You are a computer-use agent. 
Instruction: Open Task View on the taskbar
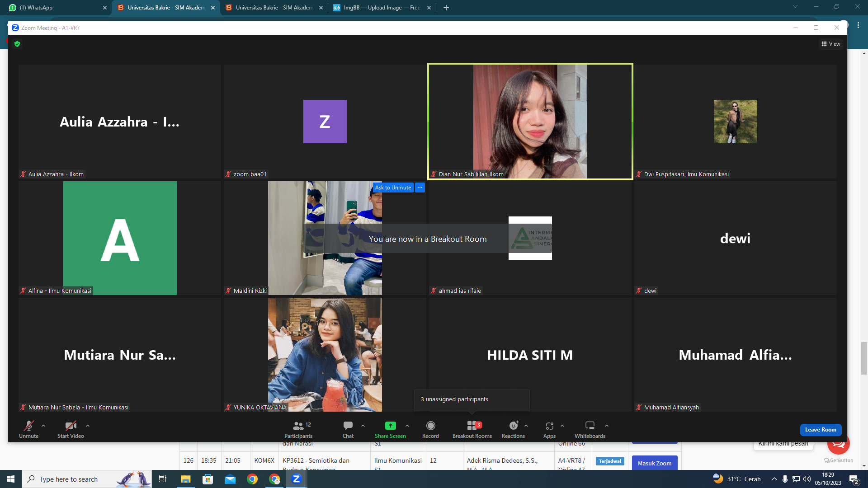[x=163, y=479]
